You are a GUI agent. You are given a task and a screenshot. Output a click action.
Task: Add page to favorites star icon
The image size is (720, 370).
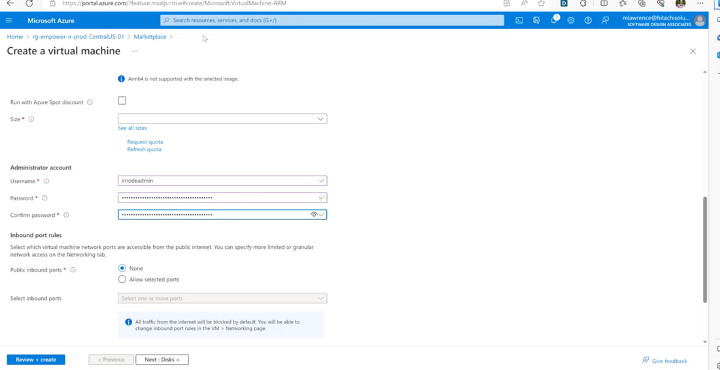(541, 3)
